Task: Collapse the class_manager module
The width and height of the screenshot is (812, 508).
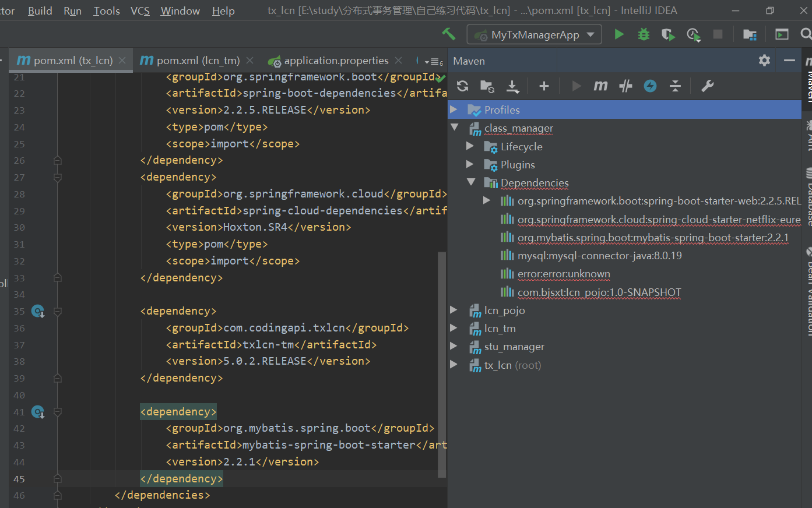Action: pyautogui.click(x=455, y=127)
